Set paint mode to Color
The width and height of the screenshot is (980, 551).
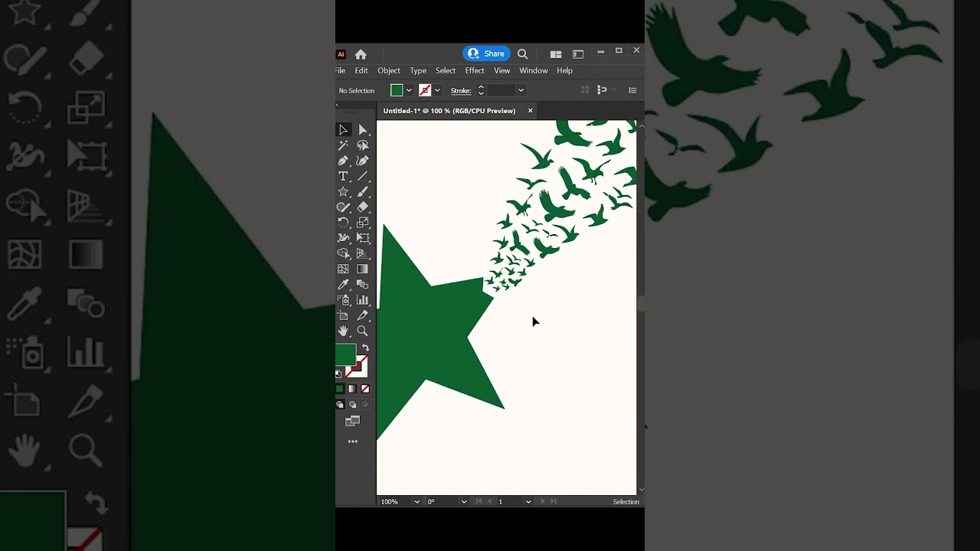point(340,389)
